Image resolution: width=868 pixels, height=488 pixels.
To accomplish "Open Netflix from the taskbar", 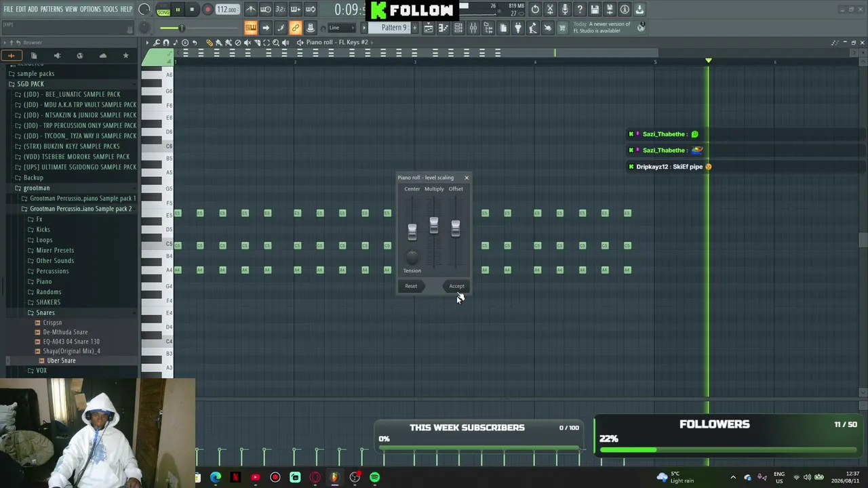I will pyautogui.click(x=235, y=478).
